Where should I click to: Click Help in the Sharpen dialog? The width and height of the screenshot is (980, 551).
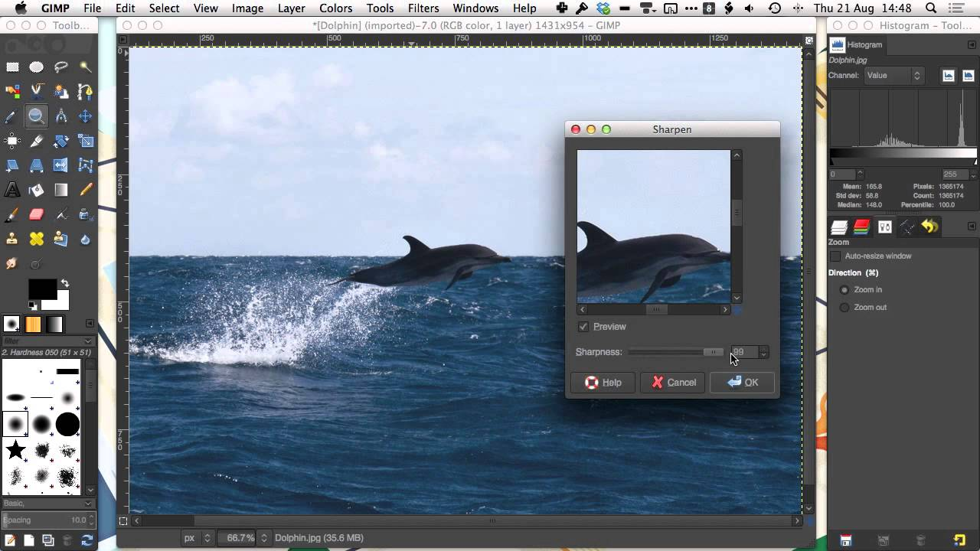pos(603,382)
